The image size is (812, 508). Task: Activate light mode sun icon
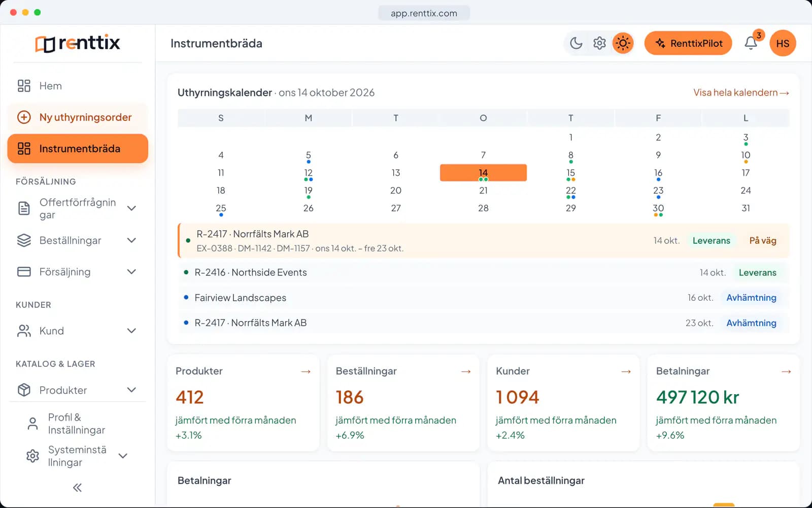point(623,43)
